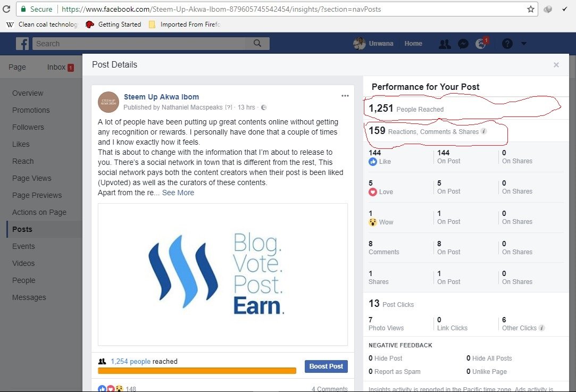Click the search magnifier icon
Screen dimensions: 576x392
[257, 44]
